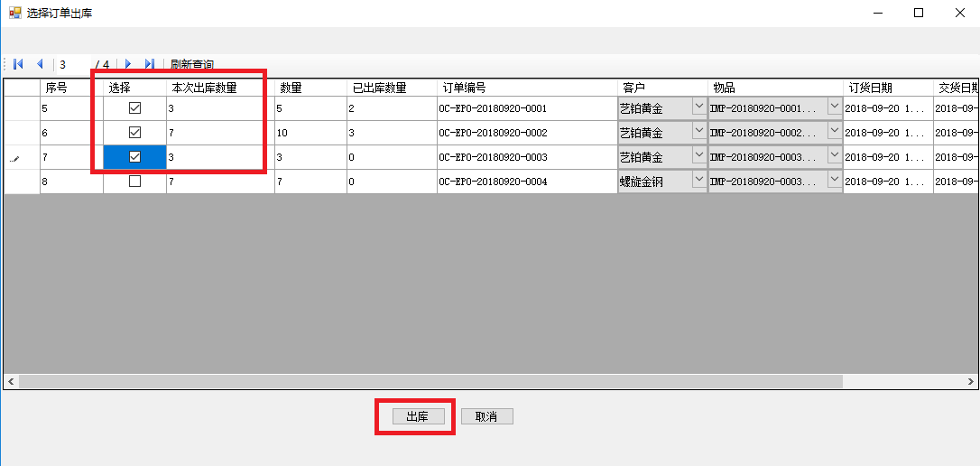Uncheck the checkbox for row 6

pos(134,133)
